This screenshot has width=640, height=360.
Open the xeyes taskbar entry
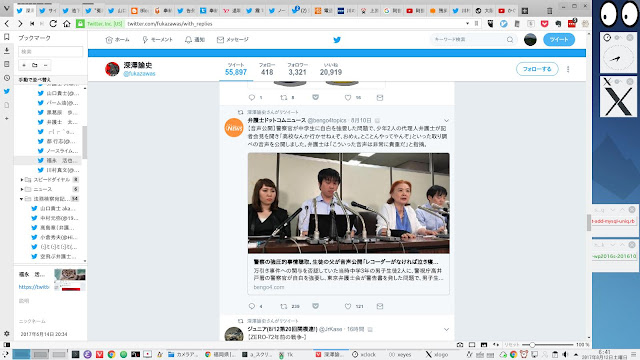400,354
